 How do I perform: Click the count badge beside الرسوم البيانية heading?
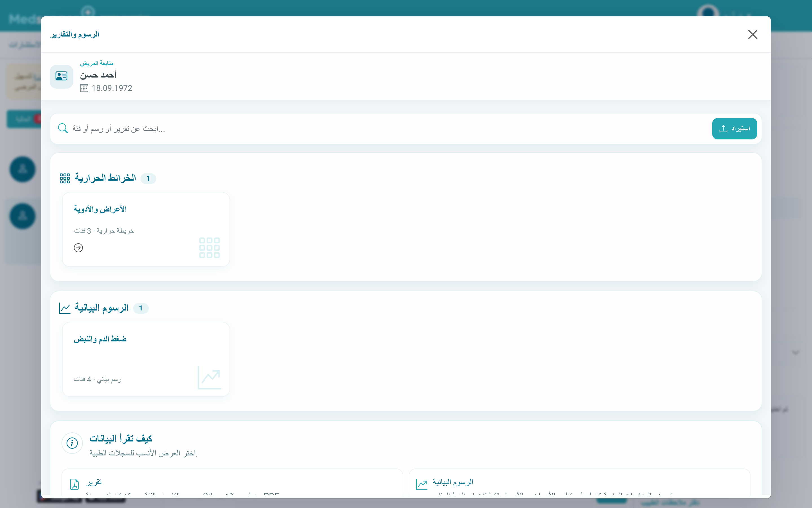click(x=141, y=308)
